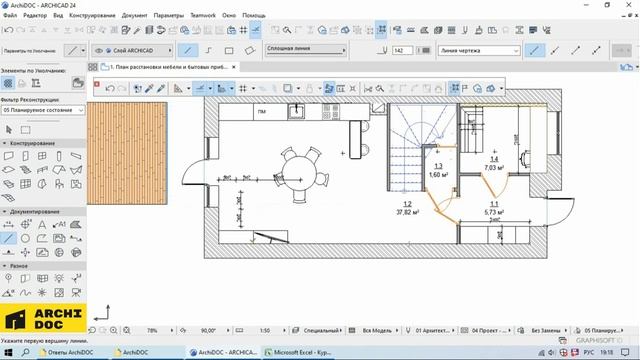The width and height of the screenshot is (640, 360).
Task: Open the Сплошная линия line type dropdown
Action: click(x=306, y=50)
